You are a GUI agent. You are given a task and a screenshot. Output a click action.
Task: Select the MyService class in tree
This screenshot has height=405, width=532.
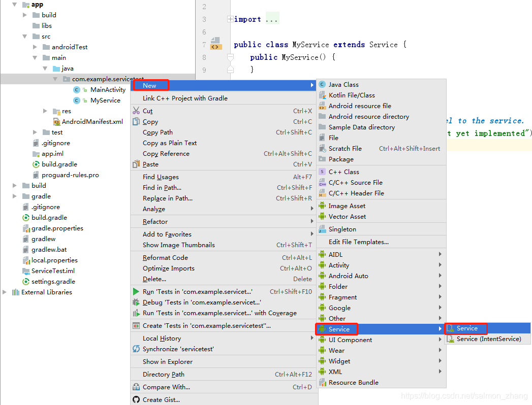pyautogui.click(x=105, y=100)
